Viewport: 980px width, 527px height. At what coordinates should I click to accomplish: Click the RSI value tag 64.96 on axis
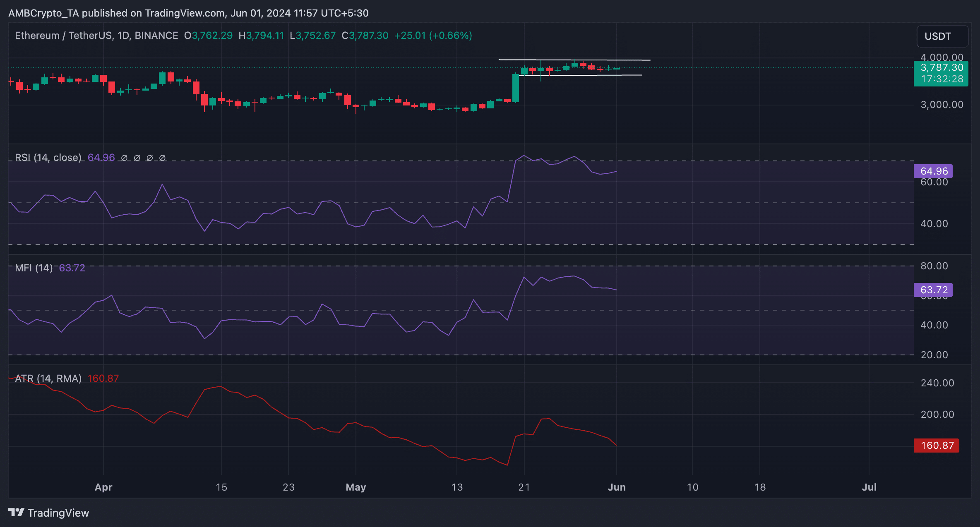(x=933, y=171)
